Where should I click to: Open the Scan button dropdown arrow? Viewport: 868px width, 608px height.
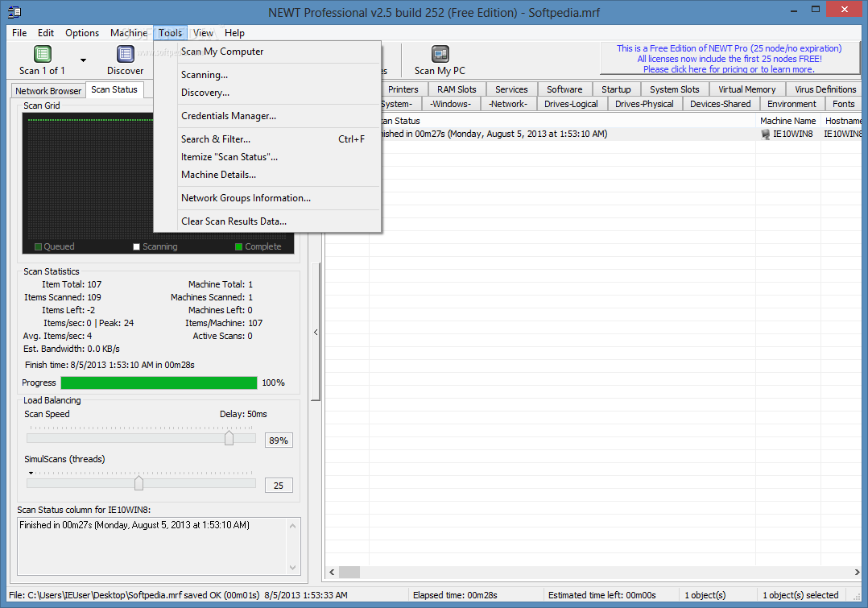(83, 60)
